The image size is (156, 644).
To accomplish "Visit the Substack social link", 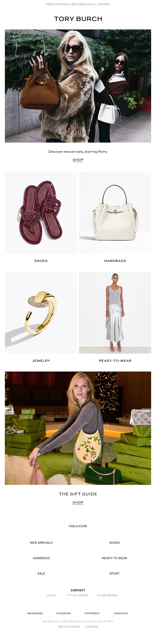I will pos(121,613).
